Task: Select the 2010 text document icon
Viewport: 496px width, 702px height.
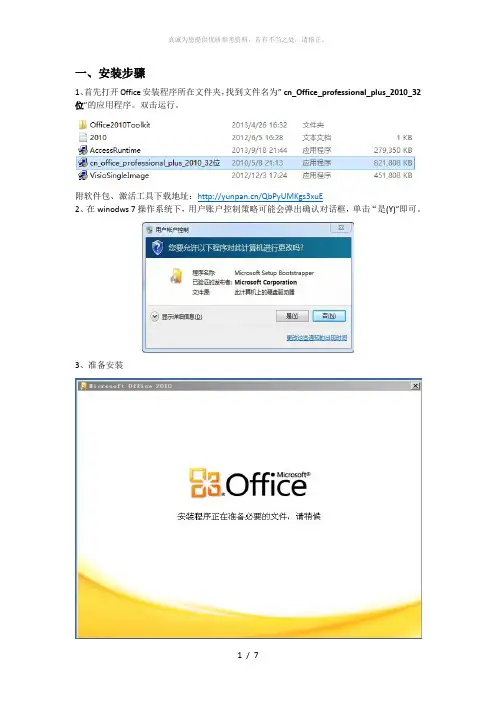Action: 82,137
